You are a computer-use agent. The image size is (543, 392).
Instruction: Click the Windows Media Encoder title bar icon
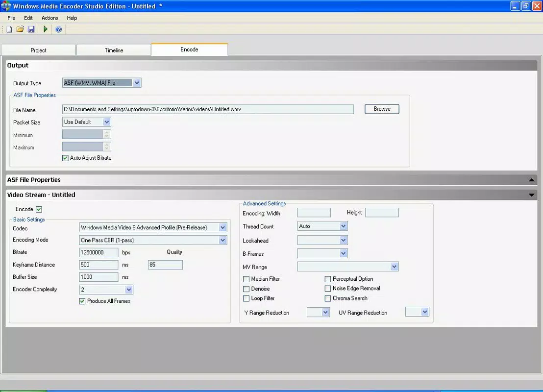click(6, 6)
